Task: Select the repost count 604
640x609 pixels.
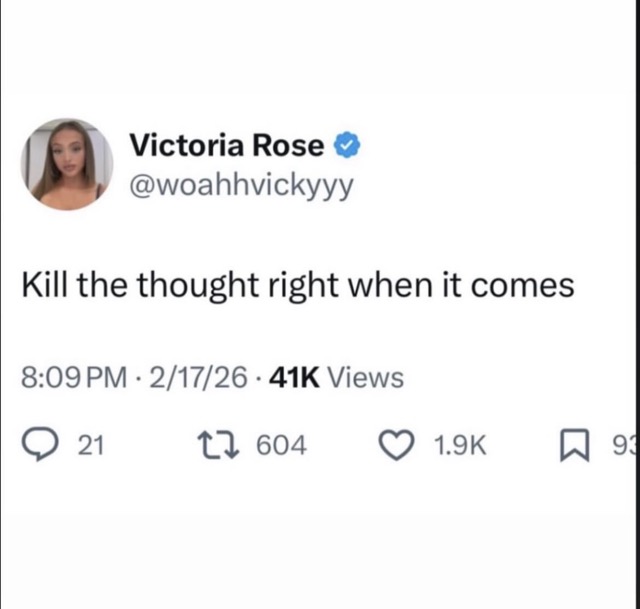Action: pyautogui.click(x=281, y=445)
